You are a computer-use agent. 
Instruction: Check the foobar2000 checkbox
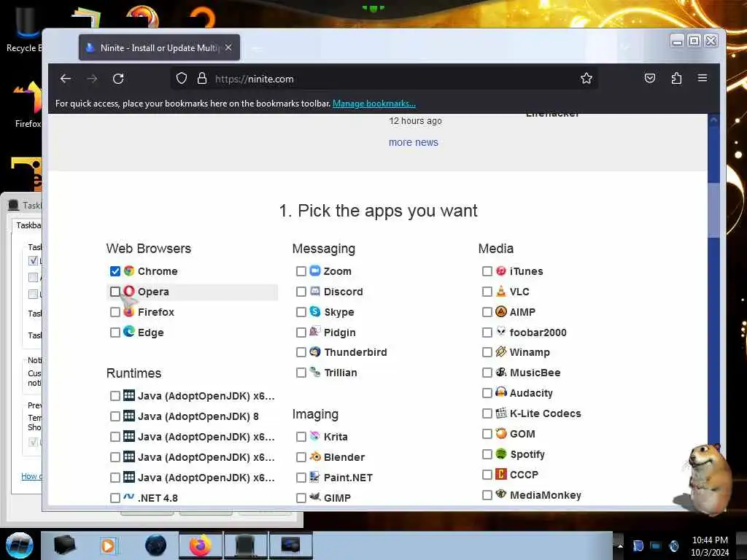click(487, 332)
